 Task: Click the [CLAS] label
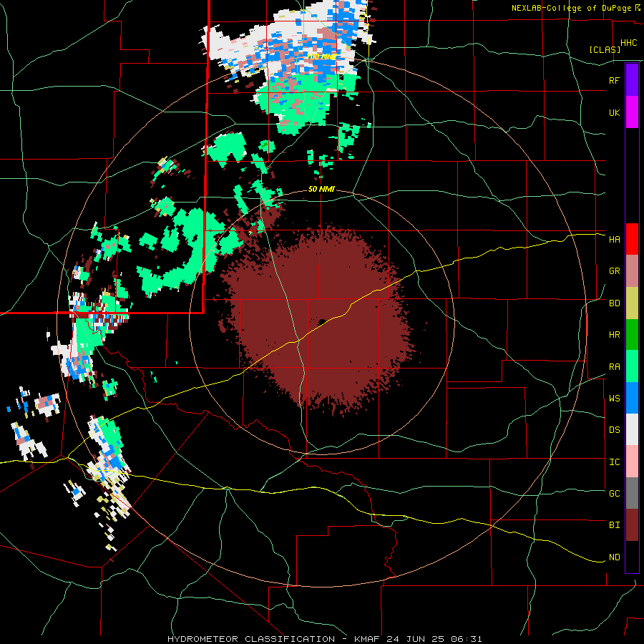(x=605, y=49)
